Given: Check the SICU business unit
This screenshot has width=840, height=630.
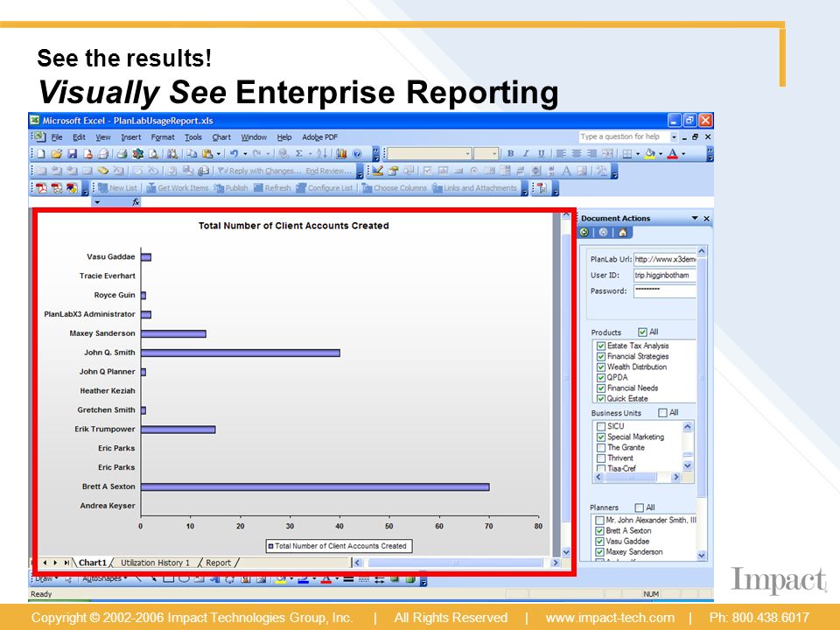Looking at the screenshot, I should tap(601, 426).
